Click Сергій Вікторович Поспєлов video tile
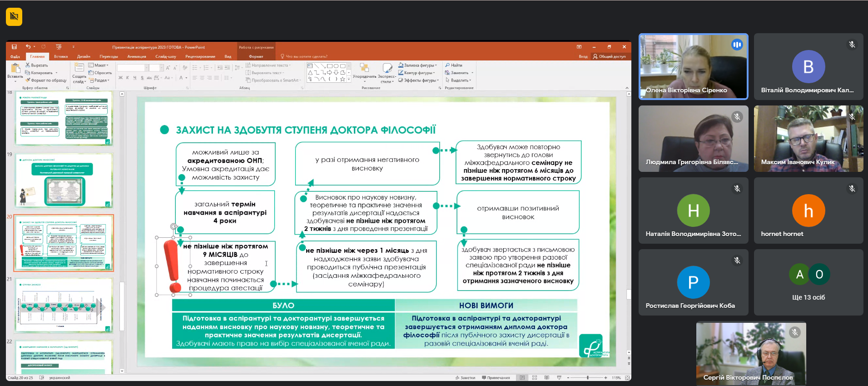Screen dimensions: 868x386 pos(751,353)
